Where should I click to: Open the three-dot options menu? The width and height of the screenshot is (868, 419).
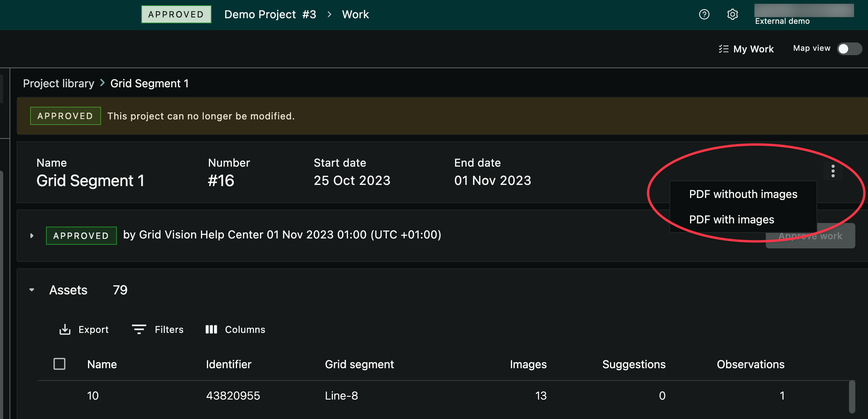point(833,171)
